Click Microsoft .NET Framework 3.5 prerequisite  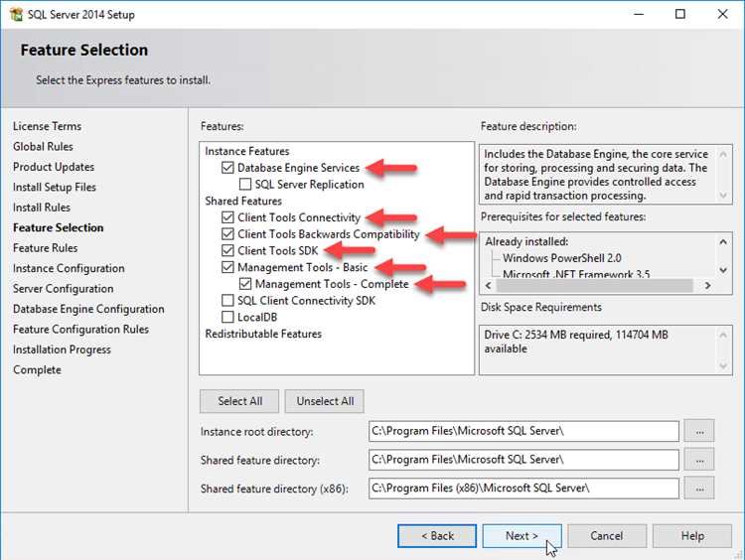(576, 274)
